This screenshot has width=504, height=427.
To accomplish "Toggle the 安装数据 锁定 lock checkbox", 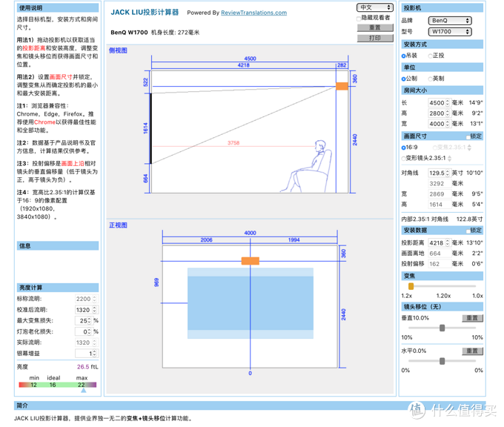I will pyautogui.click(x=468, y=231).
